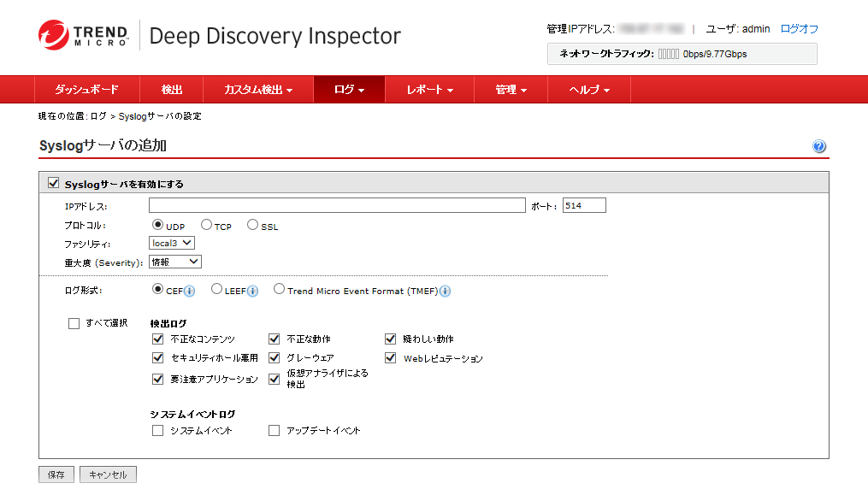This screenshot has width=868, height=495.
Task: Click the breadcrumb '現在の位置: ログ > Syslogサーバの設定'
Action: pyautogui.click(x=120, y=116)
